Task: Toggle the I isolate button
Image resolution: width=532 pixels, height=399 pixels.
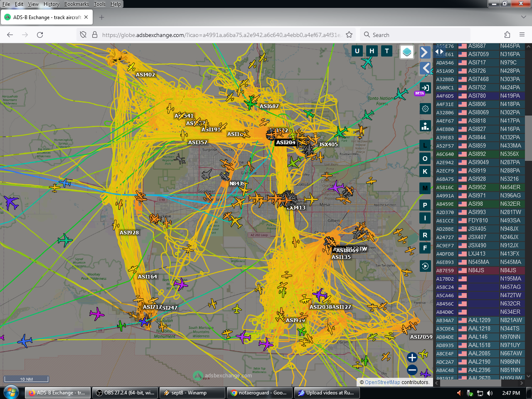Action: pyautogui.click(x=425, y=218)
